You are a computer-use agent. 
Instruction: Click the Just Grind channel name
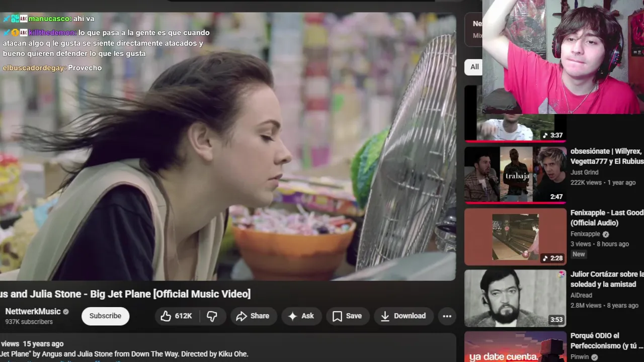[584, 172]
